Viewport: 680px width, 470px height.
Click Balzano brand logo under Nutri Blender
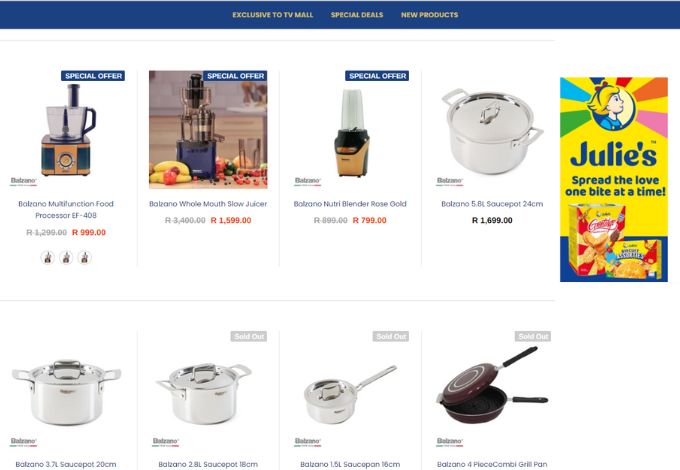[x=307, y=181]
